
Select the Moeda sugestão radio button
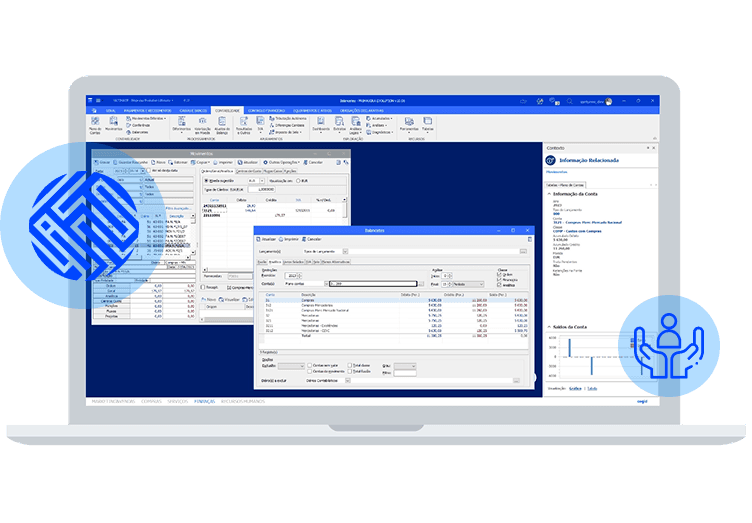coord(207,181)
